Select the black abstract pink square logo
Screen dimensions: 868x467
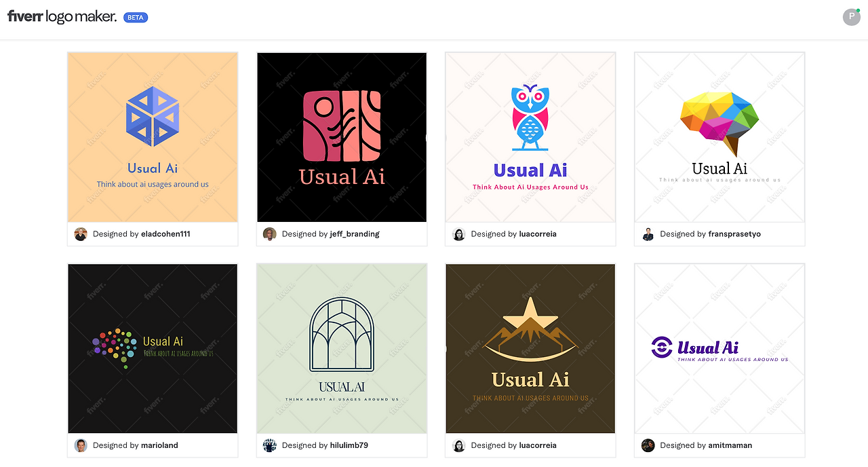pyautogui.click(x=342, y=137)
